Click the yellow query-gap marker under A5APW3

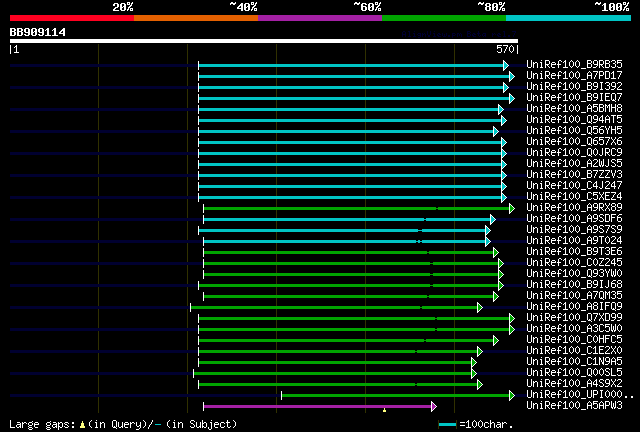(384, 410)
